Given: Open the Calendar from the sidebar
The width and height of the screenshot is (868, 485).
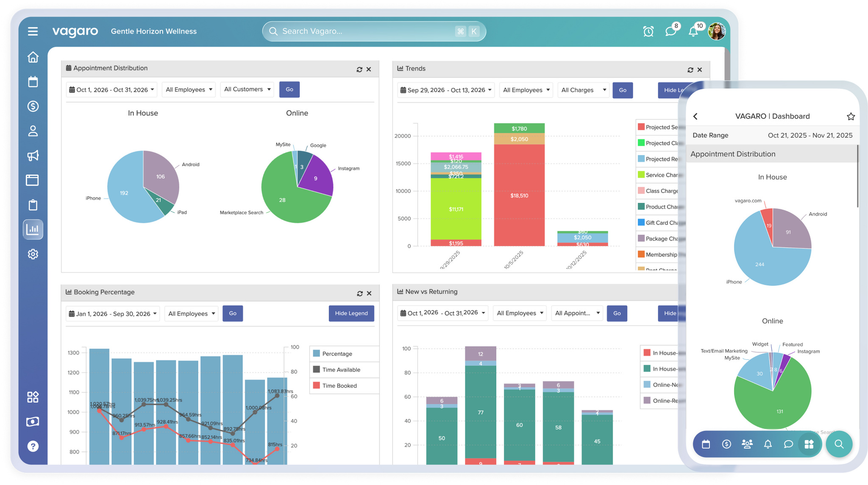Looking at the screenshot, I should click(x=33, y=82).
